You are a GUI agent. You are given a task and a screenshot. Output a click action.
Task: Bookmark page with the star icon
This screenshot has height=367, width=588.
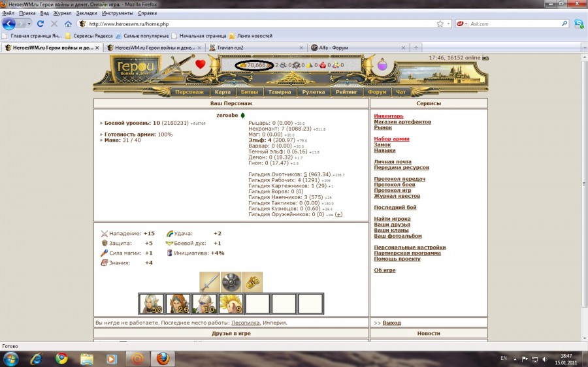440,24
